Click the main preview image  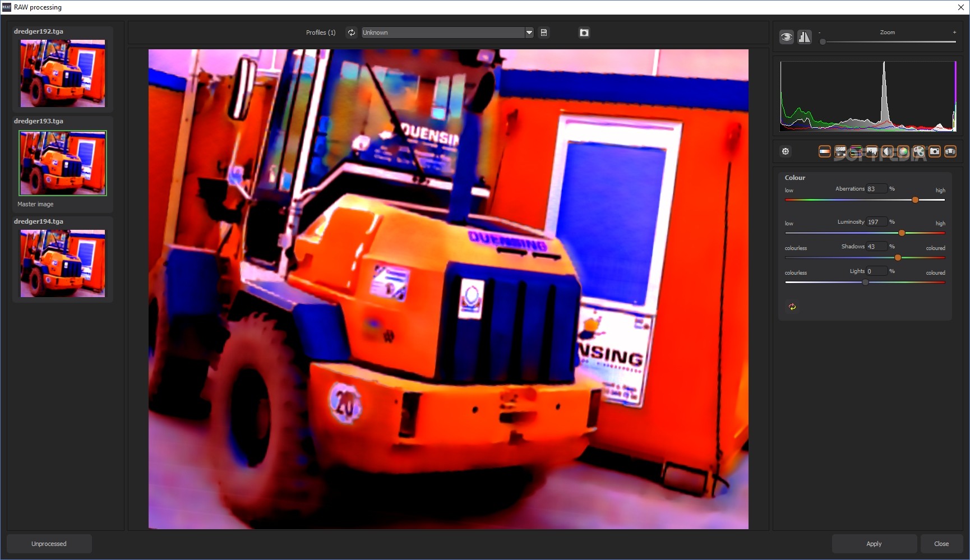448,289
